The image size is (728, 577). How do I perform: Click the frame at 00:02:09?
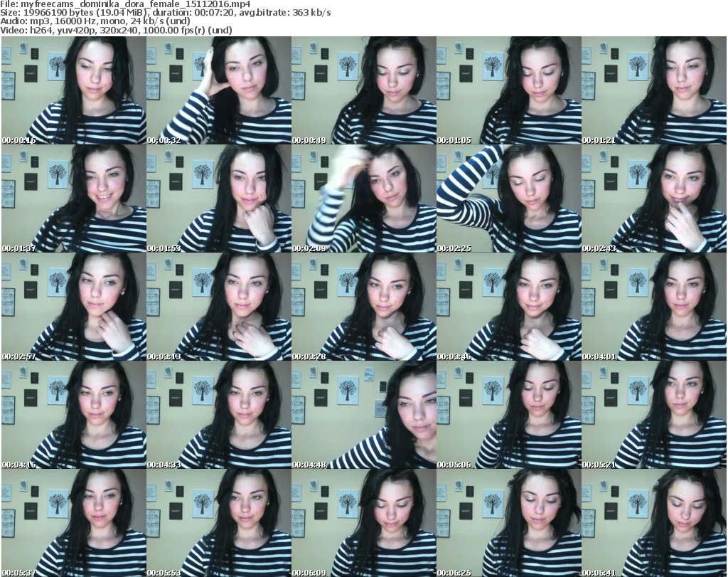click(363, 198)
